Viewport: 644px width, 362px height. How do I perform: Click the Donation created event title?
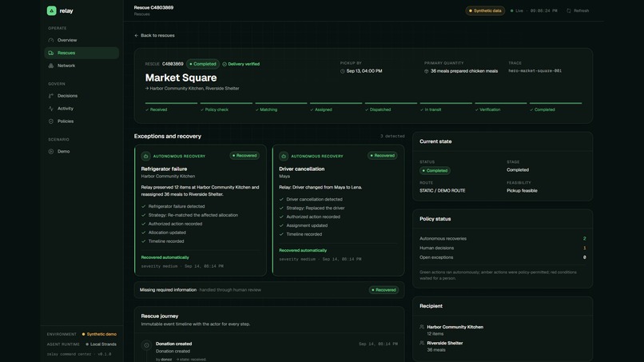point(173,344)
